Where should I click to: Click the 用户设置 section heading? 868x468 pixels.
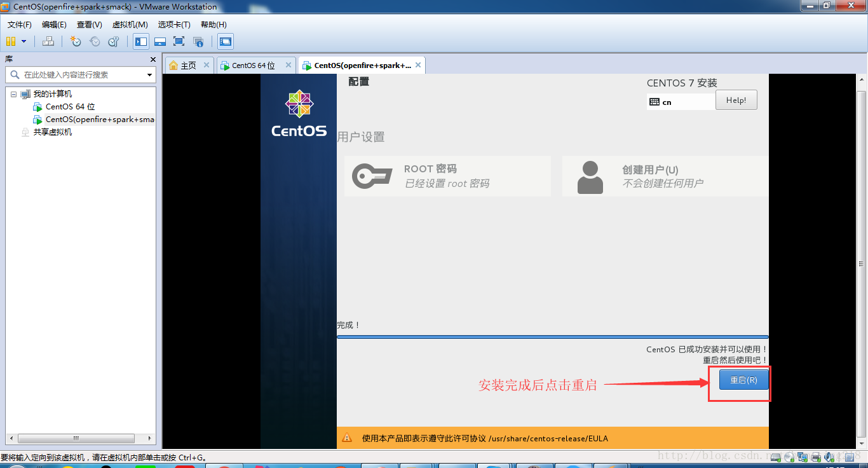(x=361, y=137)
